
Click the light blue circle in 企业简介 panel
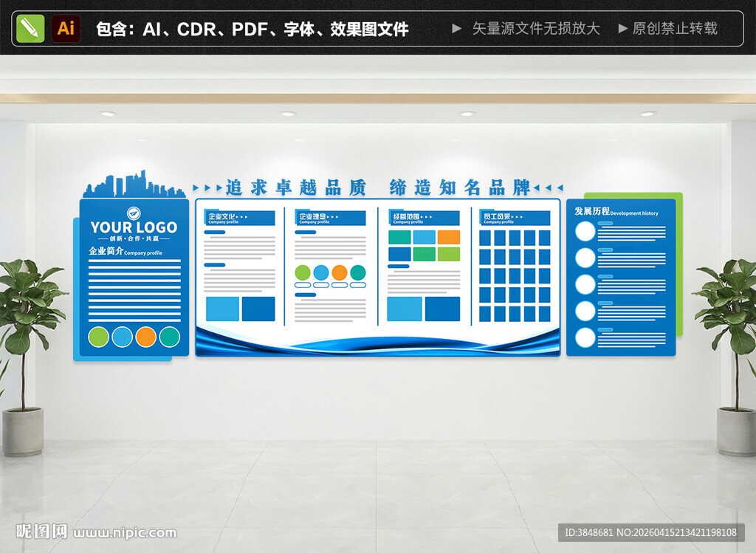pyautogui.click(x=122, y=337)
